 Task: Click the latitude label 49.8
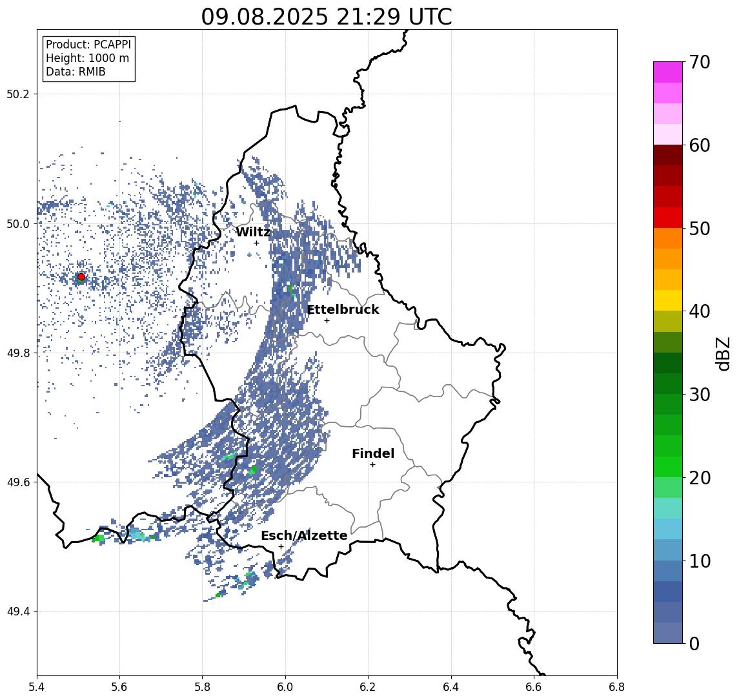click(18, 353)
